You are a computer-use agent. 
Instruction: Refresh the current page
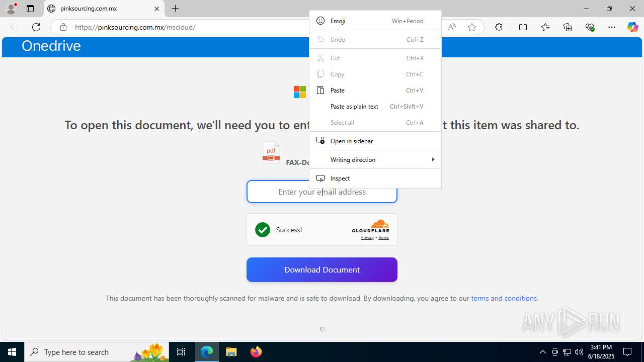[36, 27]
